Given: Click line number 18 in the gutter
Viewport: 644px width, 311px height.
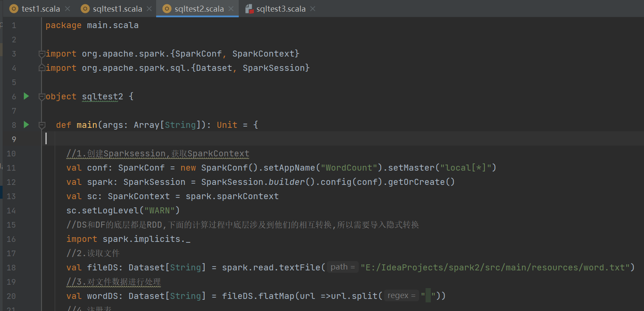Looking at the screenshot, I should (11, 267).
